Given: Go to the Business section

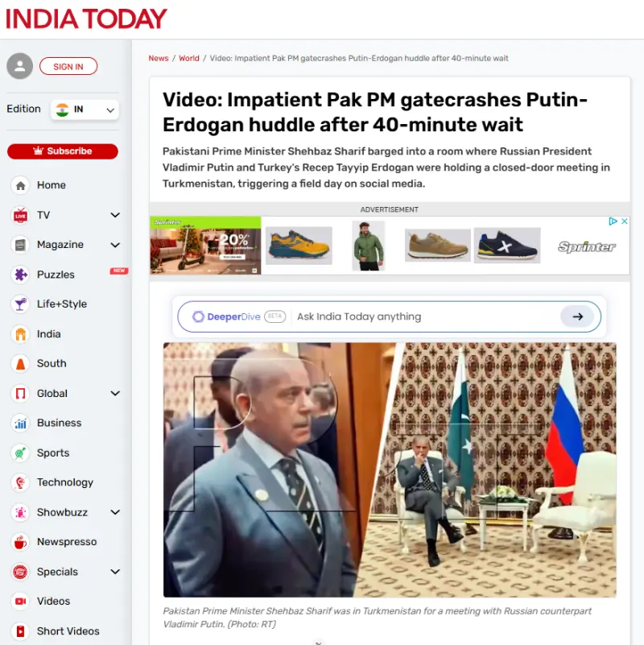Looking at the screenshot, I should click(x=59, y=423).
